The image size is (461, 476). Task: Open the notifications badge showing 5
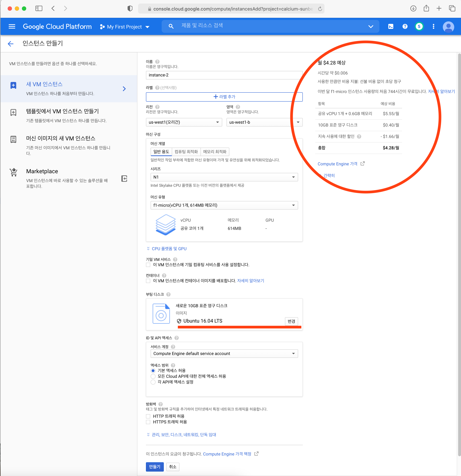click(x=419, y=27)
